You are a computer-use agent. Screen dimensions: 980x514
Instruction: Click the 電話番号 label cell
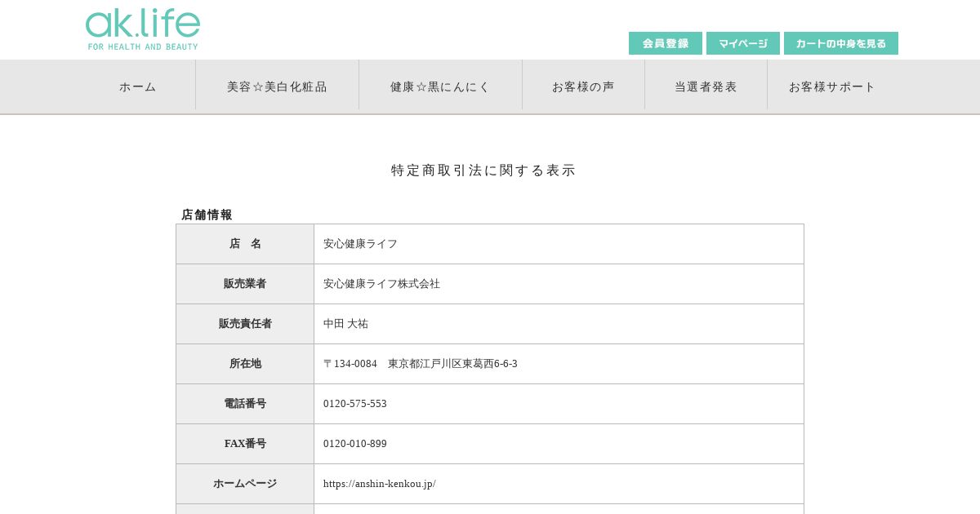[x=245, y=404]
